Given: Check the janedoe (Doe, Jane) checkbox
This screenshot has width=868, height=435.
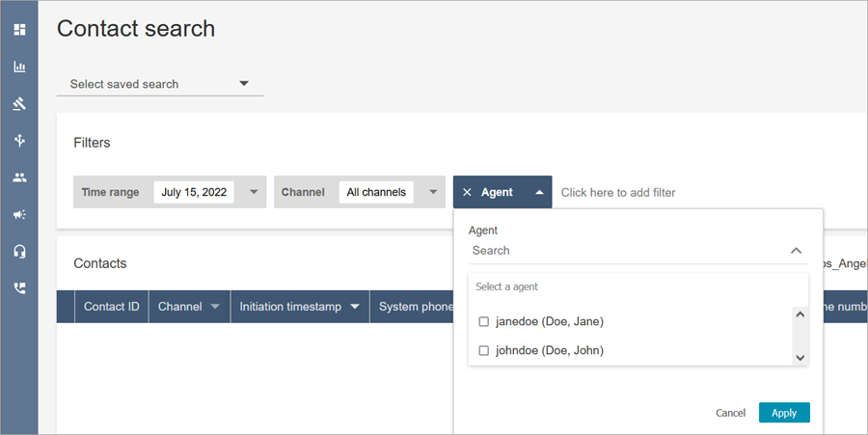Looking at the screenshot, I should [484, 321].
